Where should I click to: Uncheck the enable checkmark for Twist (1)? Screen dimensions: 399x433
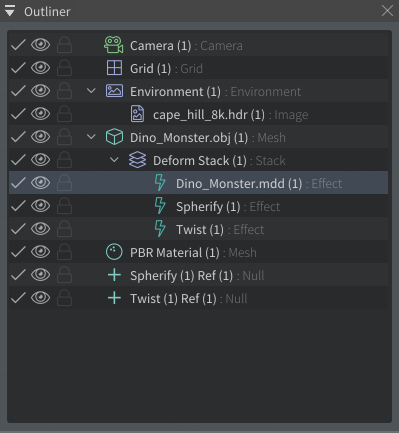18,229
